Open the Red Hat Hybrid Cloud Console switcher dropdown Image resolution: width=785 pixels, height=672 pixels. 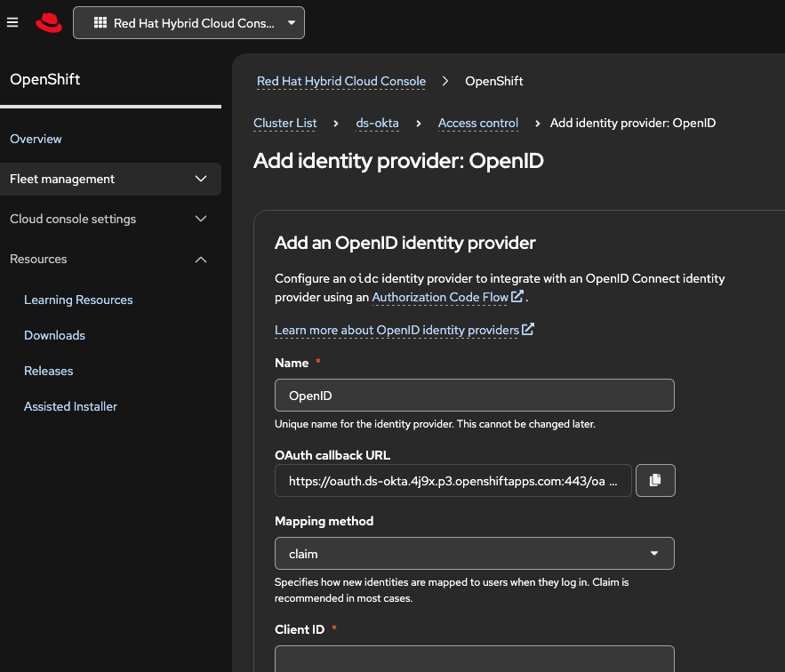point(188,22)
